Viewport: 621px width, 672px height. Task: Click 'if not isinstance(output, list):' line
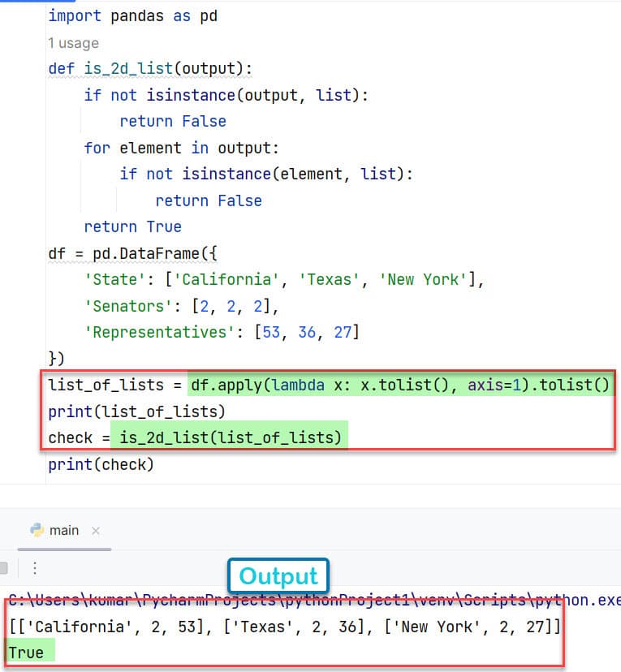[226, 95]
